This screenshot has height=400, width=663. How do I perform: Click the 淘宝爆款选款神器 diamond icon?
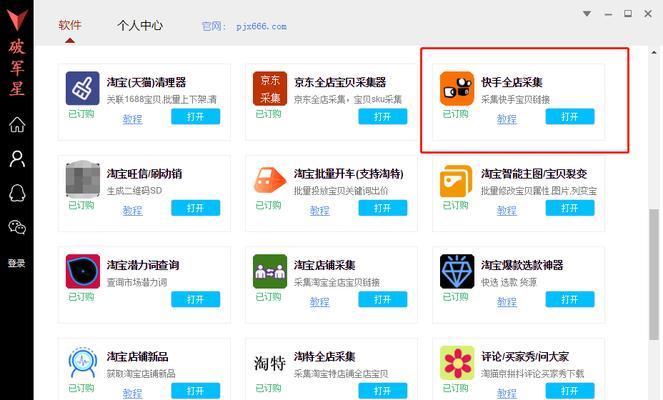coord(457,271)
